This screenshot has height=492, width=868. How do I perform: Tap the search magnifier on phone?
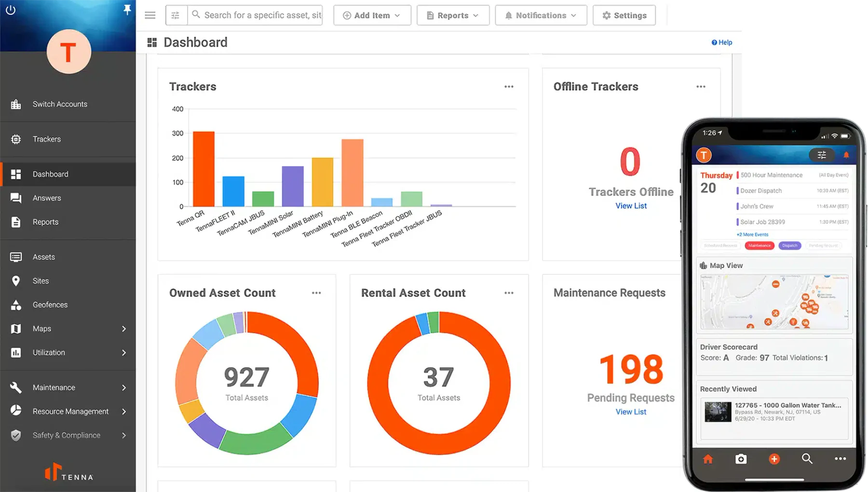tap(807, 458)
